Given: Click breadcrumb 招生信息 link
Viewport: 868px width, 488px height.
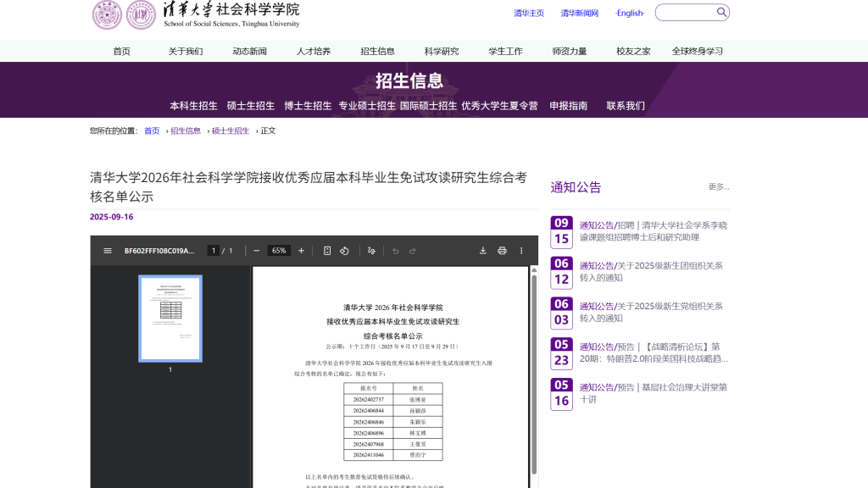Looking at the screenshot, I should [x=186, y=131].
